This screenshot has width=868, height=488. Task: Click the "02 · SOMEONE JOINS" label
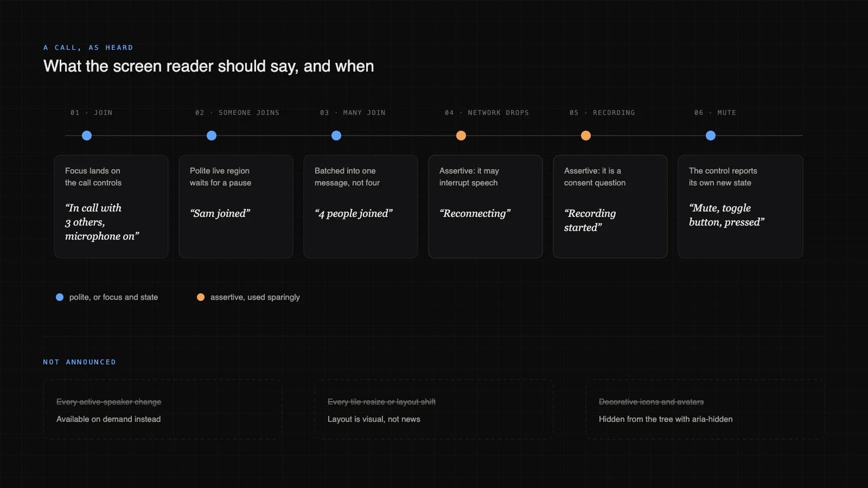pos(237,113)
